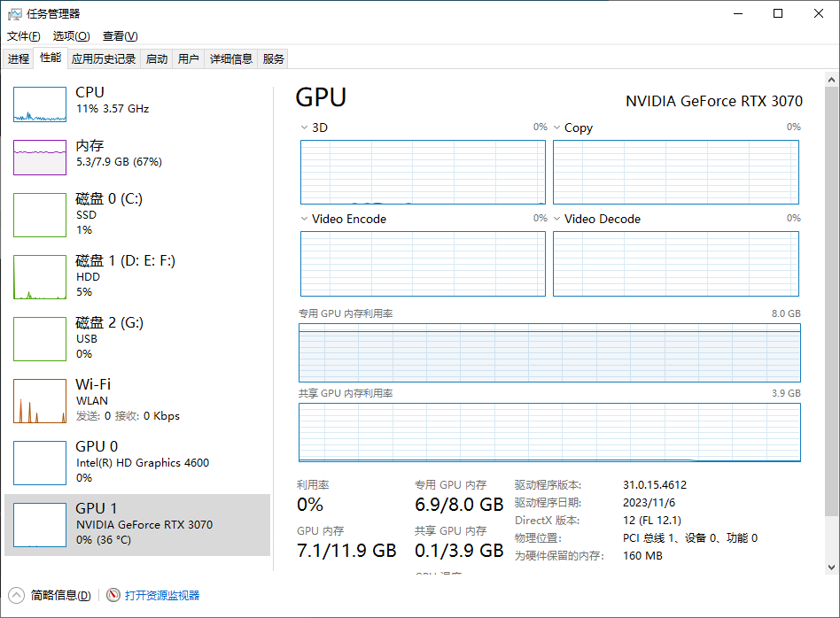Select the 磁盘 2 (G:) thumbnail graph

pos(40,339)
